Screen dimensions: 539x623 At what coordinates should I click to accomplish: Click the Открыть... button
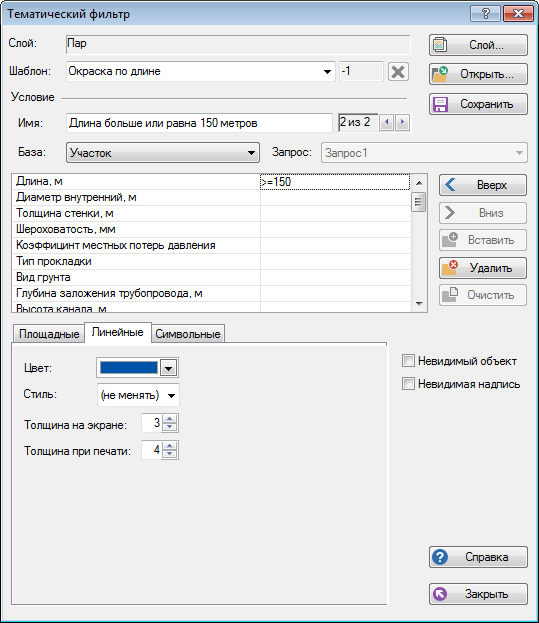pos(478,74)
